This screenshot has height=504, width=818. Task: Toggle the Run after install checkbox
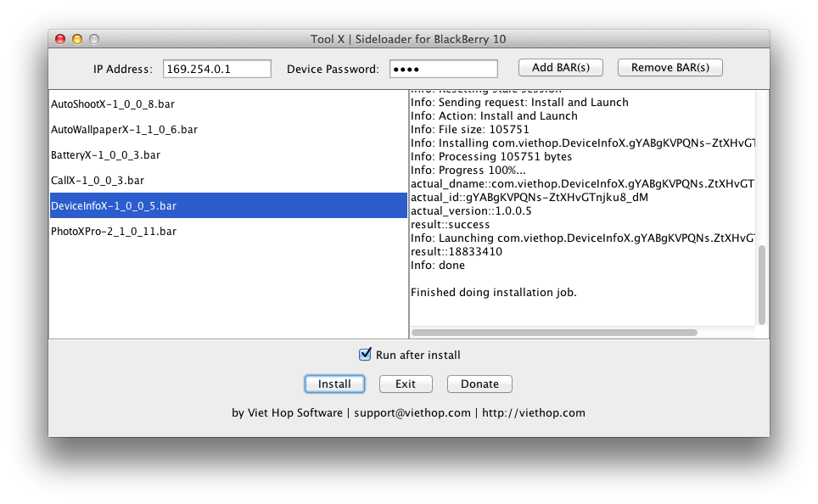tap(365, 355)
